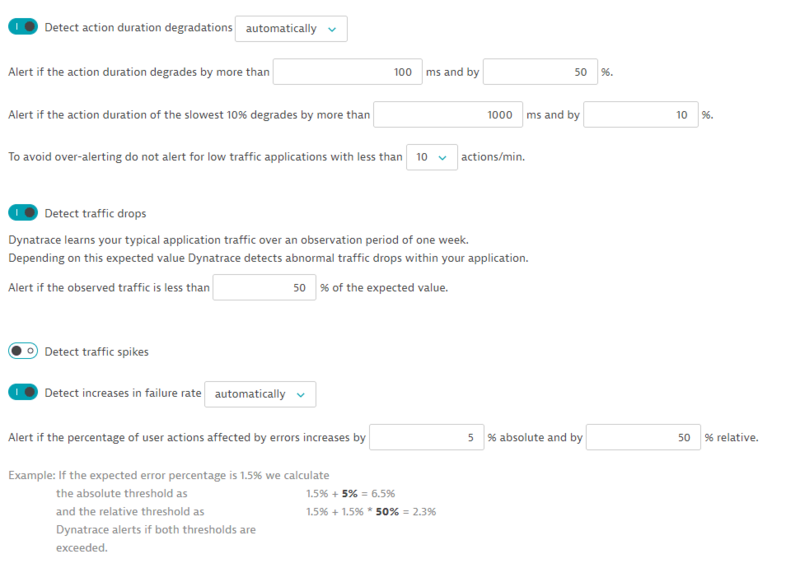Click the Detect traffic spikes label
800x568 pixels.
click(x=97, y=351)
